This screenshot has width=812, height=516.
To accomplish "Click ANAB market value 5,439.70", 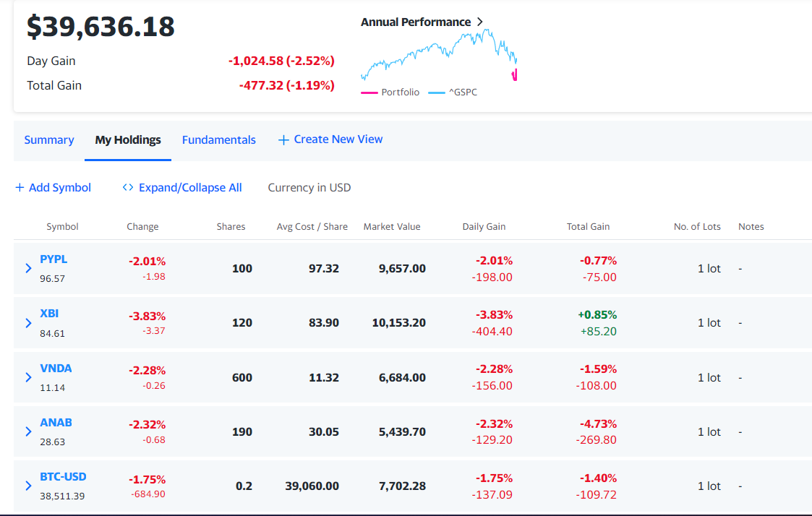I will pos(402,431).
